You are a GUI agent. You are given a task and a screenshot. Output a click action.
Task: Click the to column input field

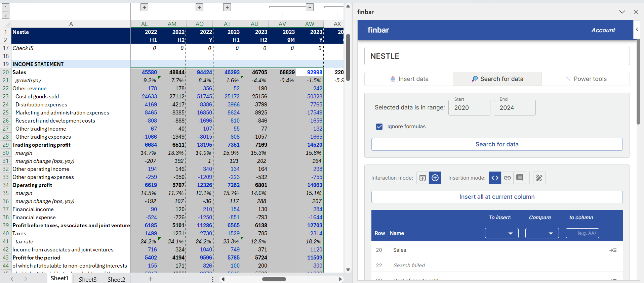point(582,233)
